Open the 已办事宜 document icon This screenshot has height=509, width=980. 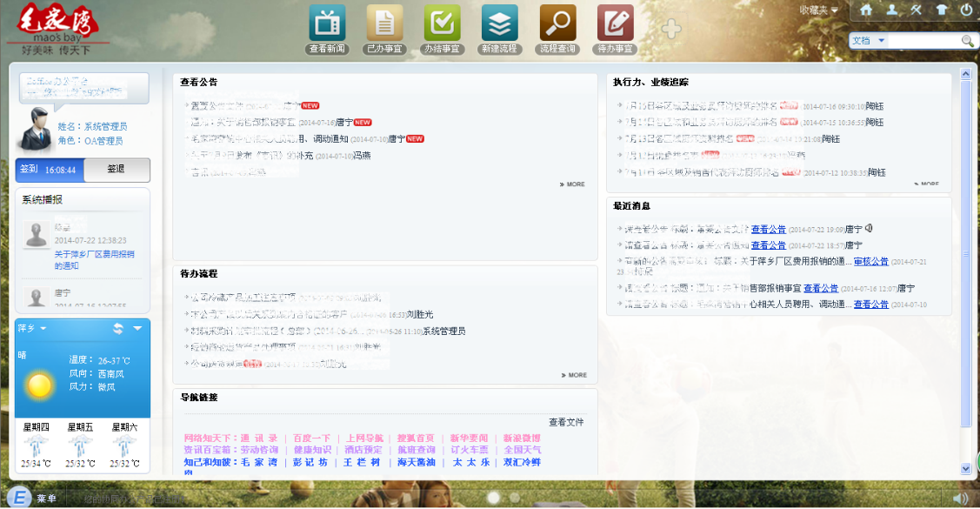pos(384,23)
